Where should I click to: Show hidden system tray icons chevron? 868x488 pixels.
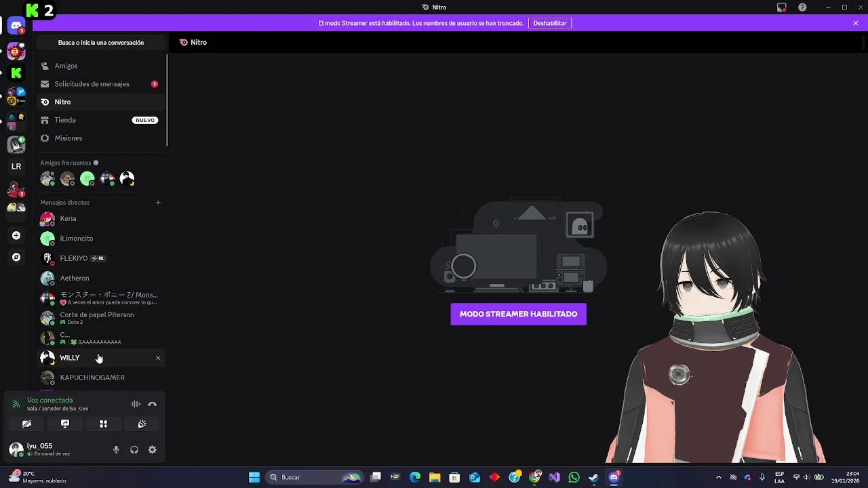[x=719, y=477]
